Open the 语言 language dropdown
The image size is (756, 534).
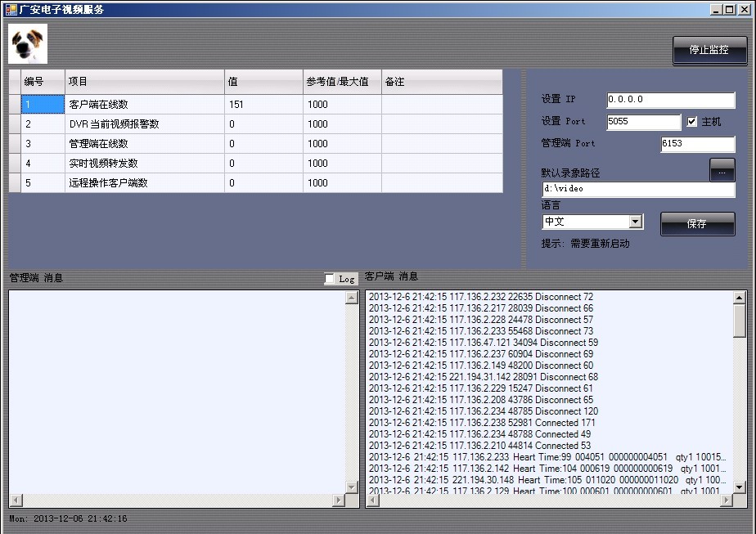click(635, 222)
